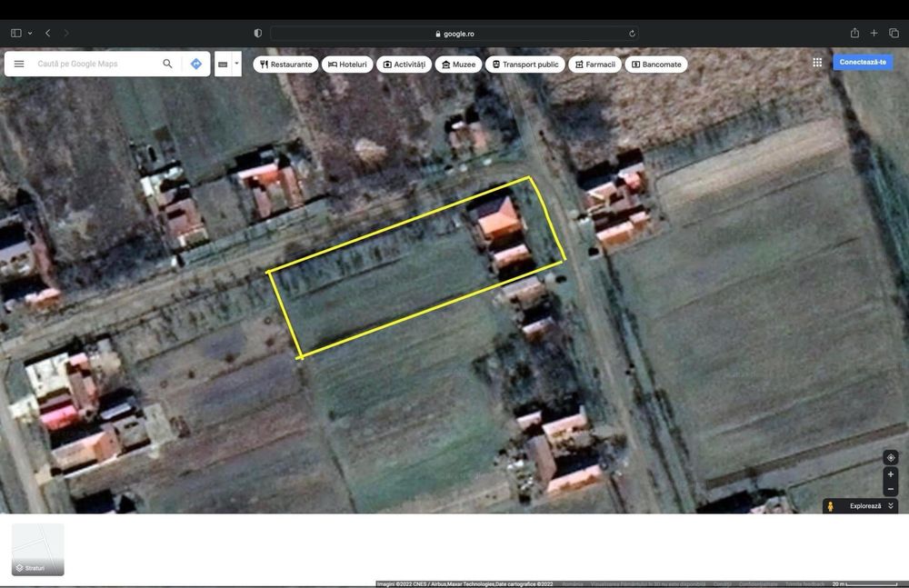This screenshot has width=909, height=588.
Task: Go back with Safari's back arrow
Action: (x=48, y=33)
